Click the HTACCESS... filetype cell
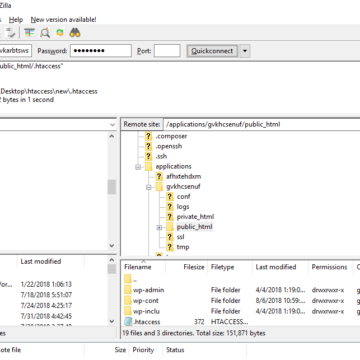This screenshot has width=360, height=360. coord(229,322)
